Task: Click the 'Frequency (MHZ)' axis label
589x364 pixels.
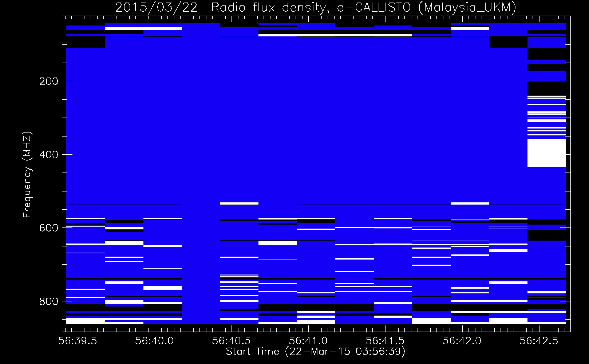Action: pos(27,175)
